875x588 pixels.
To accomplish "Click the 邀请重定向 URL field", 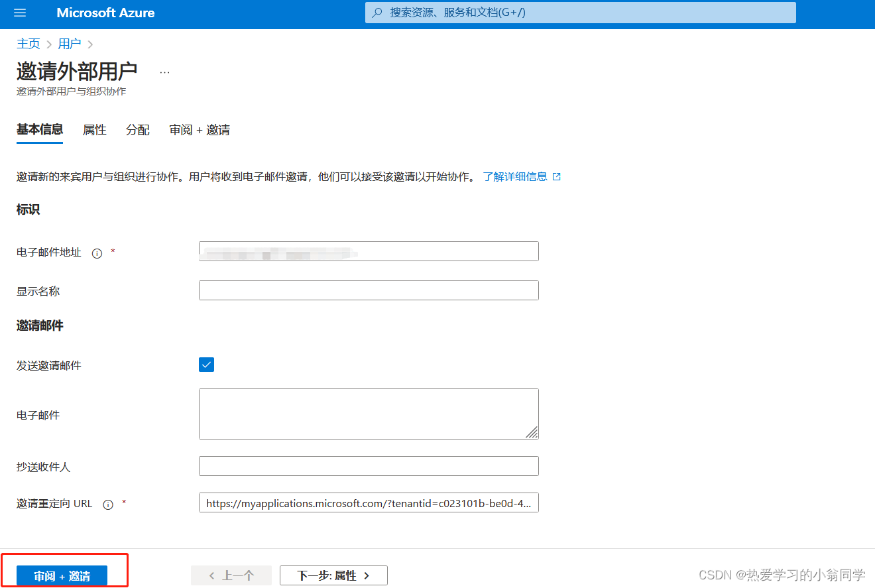I will coord(369,503).
